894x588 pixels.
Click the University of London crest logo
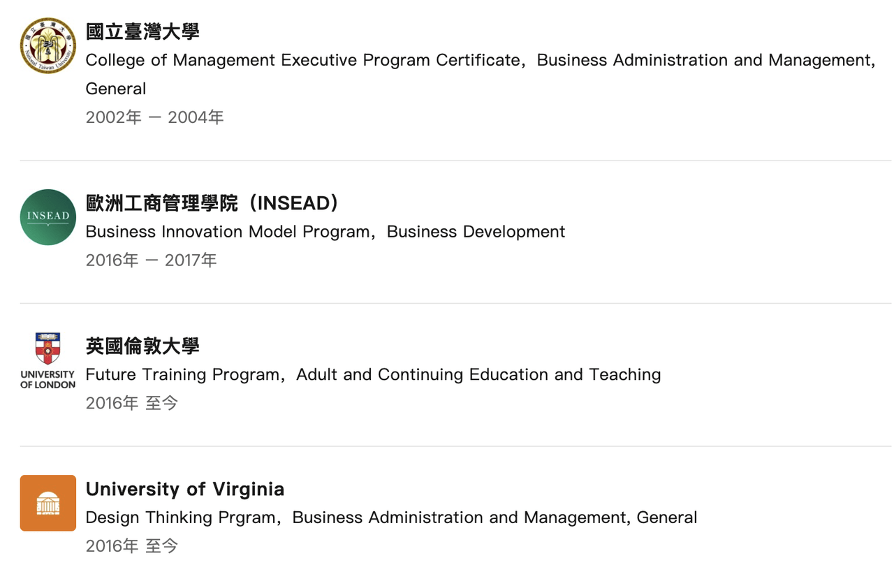(47, 348)
